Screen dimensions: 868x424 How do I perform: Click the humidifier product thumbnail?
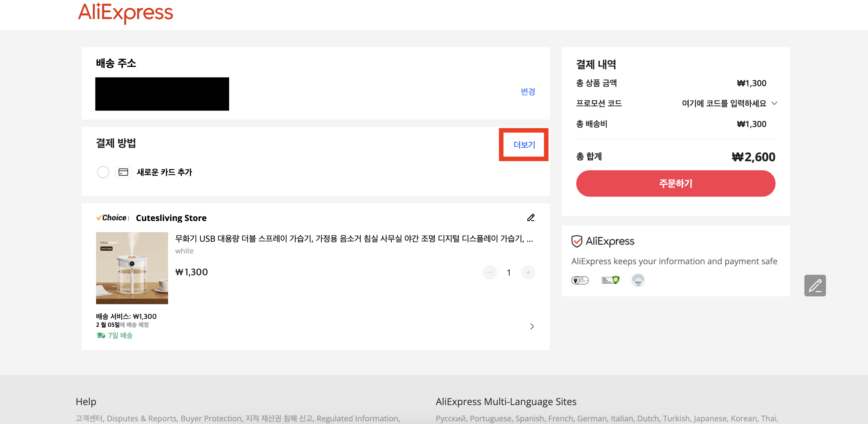pos(132,268)
